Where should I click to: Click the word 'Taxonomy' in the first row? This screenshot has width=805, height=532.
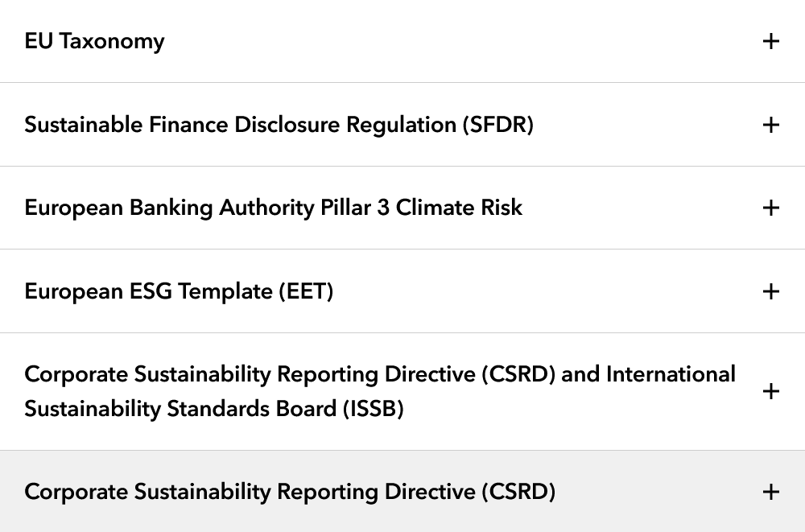(x=112, y=41)
